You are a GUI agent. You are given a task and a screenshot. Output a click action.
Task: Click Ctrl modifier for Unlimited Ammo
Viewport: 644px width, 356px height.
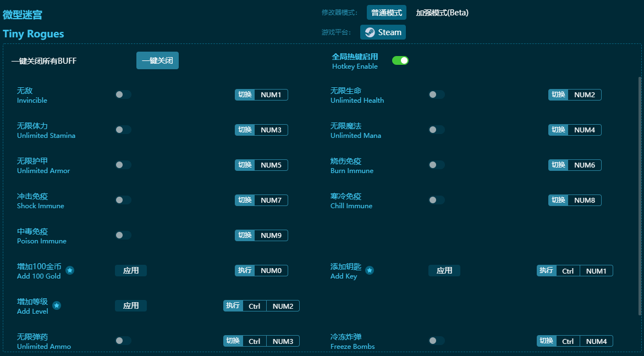[x=255, y=341]
